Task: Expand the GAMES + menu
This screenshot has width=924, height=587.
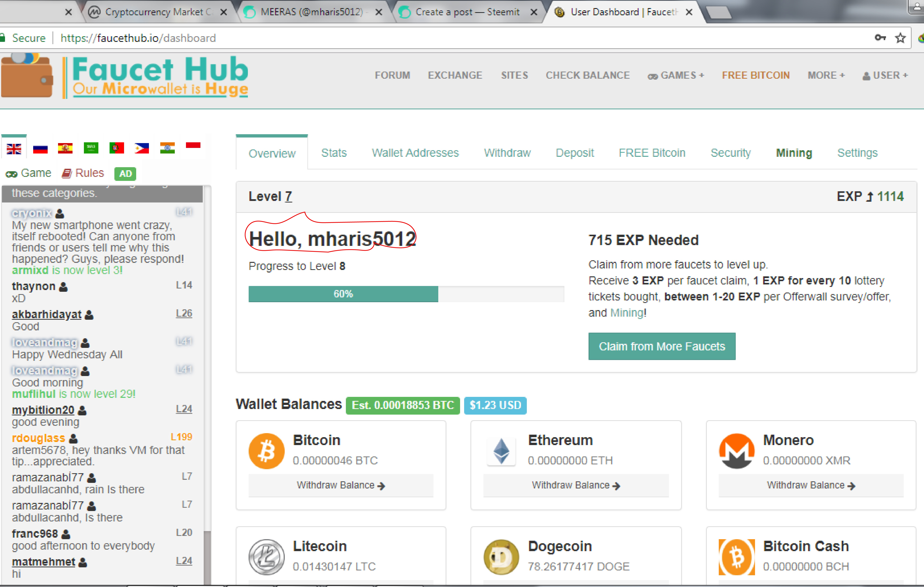Action: click(676, 76)
